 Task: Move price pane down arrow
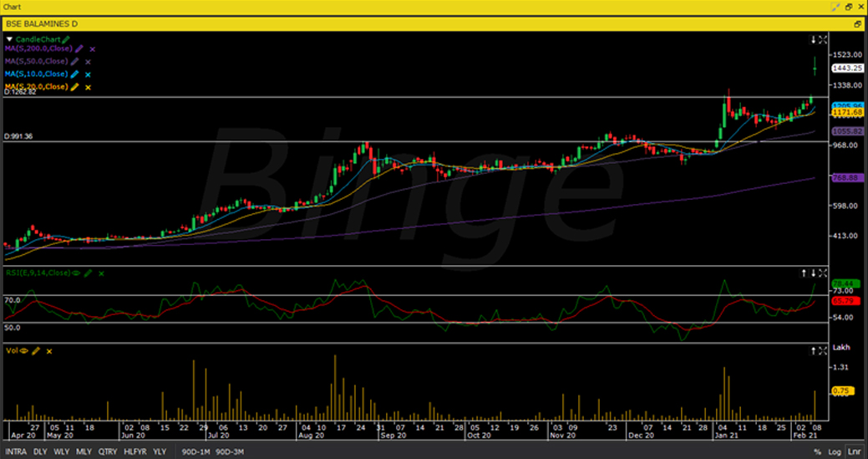pyautogui.click(x=813, y=40)
